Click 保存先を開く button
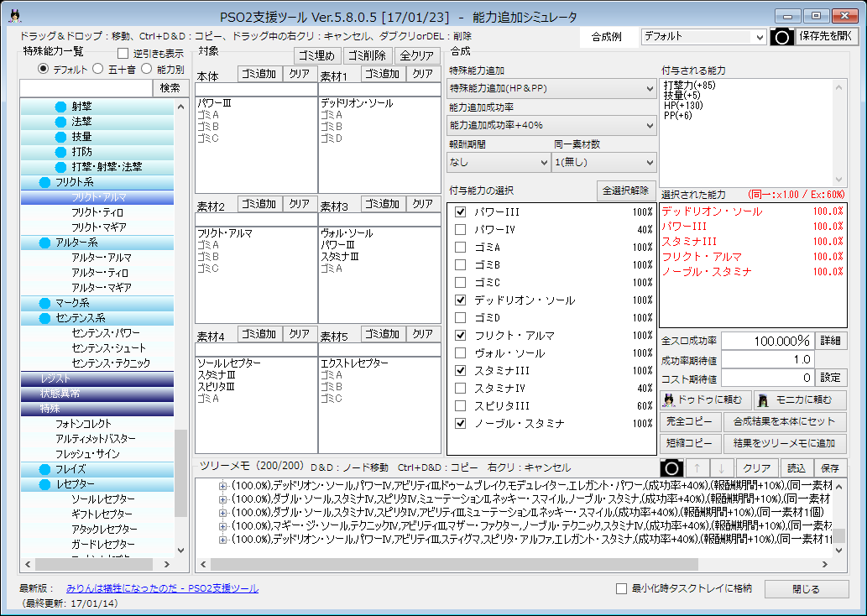 click(x=826, y=36)
